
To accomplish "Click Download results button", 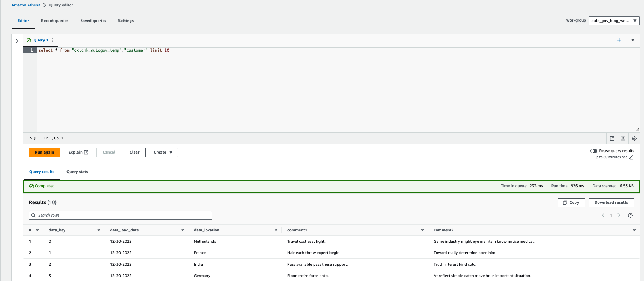I will point(611,203).
